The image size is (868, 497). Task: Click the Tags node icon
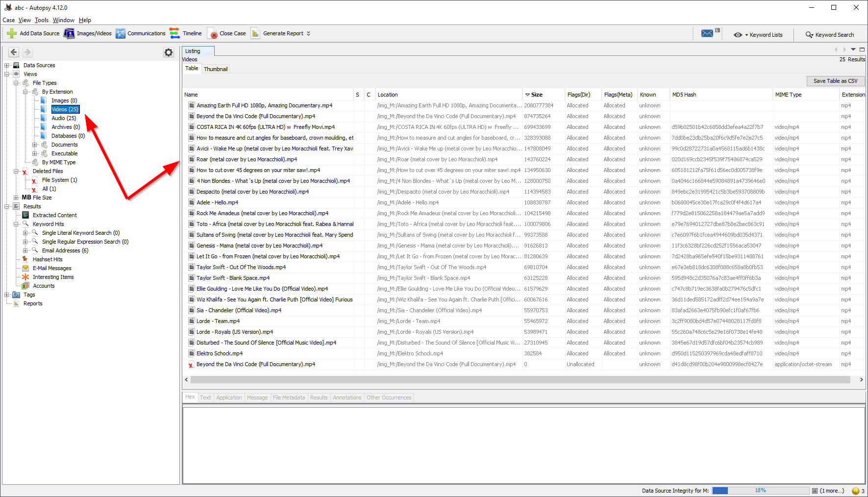point(16,295)
